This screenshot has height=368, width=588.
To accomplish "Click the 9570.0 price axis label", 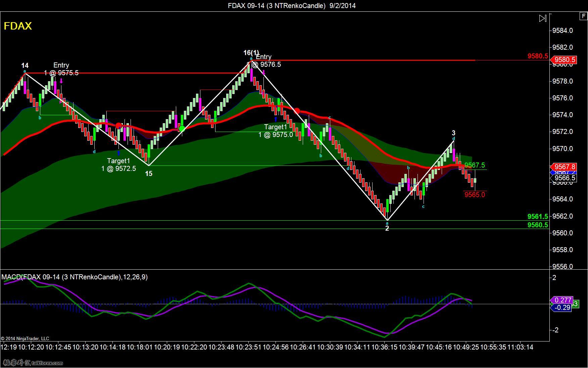I will (x=562, y=149).
